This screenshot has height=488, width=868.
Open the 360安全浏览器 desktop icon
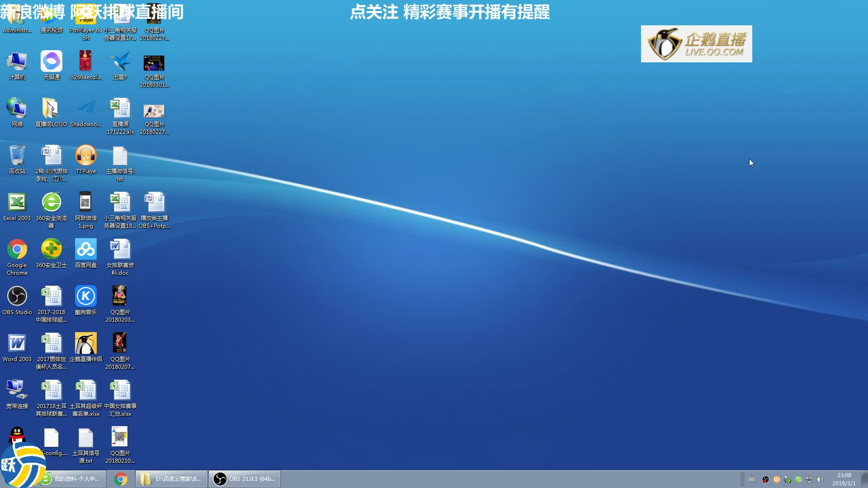pos(52,202)
